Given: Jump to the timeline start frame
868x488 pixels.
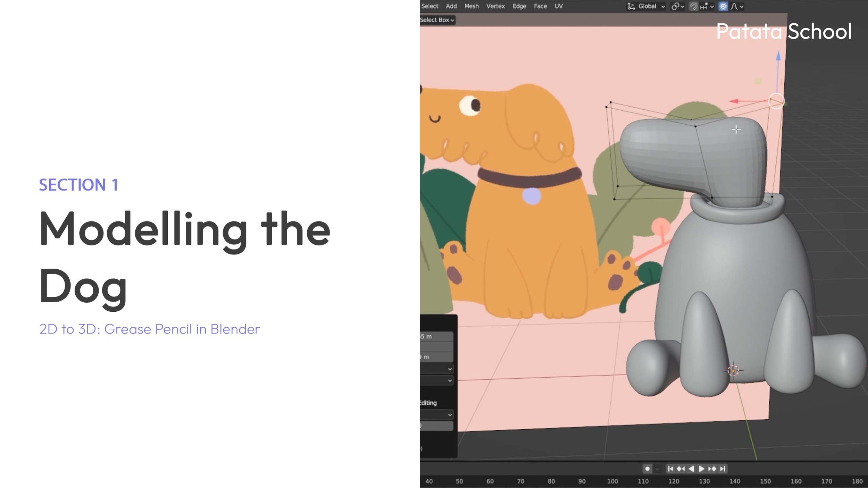Looking at the screenshot, I should 670,469.
